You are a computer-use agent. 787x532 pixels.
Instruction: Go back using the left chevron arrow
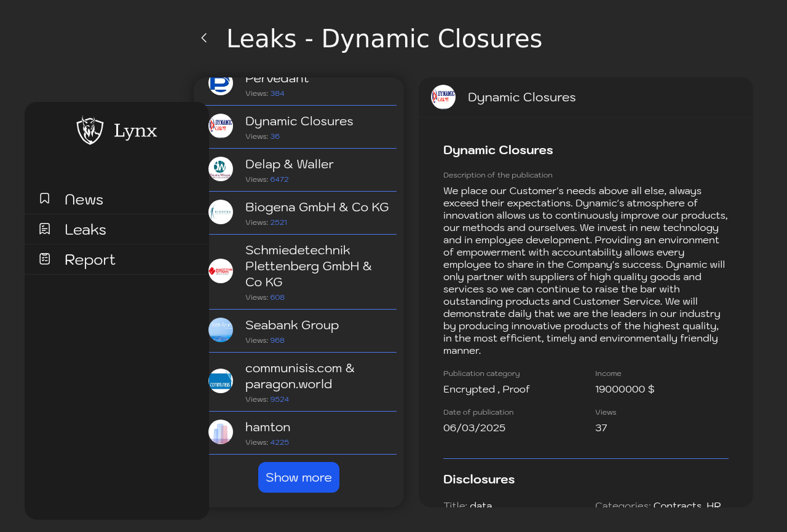pyautogui.click(x=204, y=38)
